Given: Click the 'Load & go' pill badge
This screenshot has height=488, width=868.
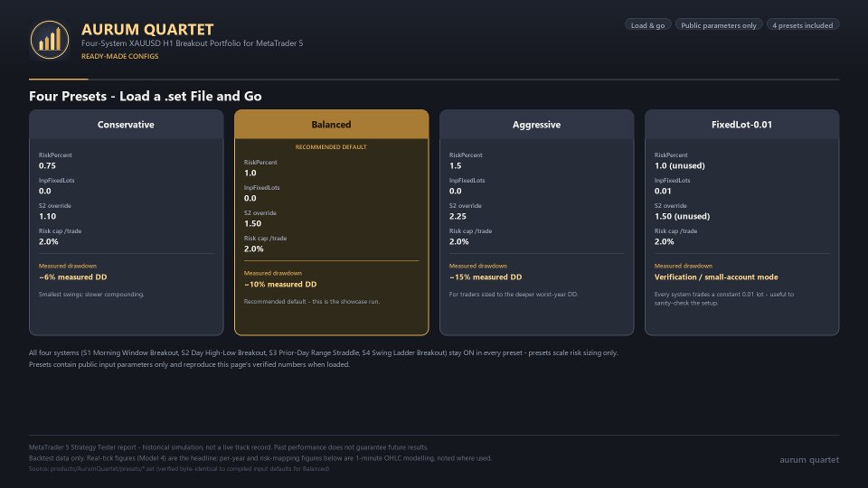Looking at the screenshot, I should click(x=647, y=25).
